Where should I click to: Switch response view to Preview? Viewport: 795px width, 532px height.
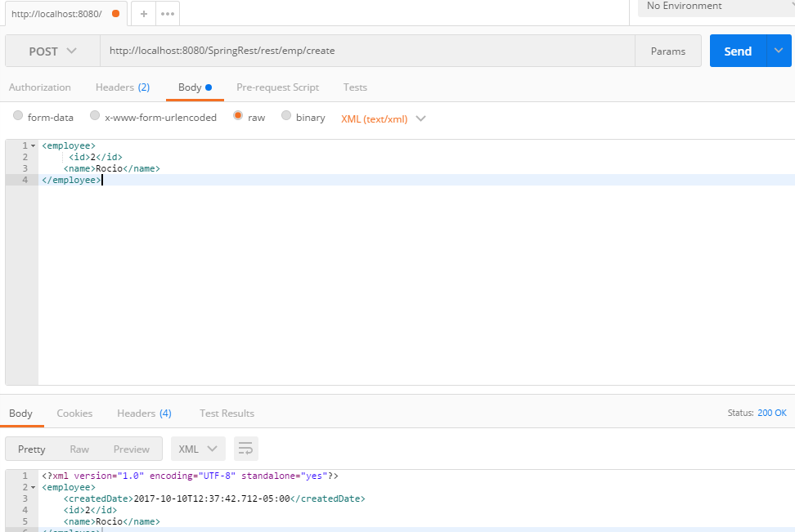pyautogui.click(x=132, y=449)
